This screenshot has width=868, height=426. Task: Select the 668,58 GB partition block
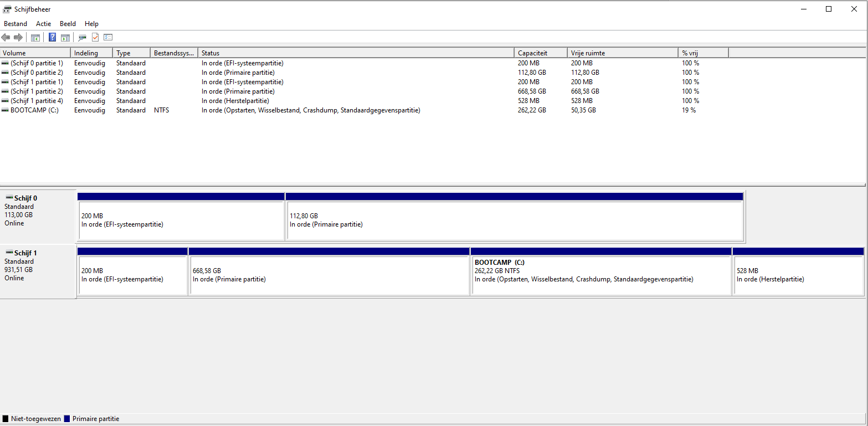coord(329,275)
